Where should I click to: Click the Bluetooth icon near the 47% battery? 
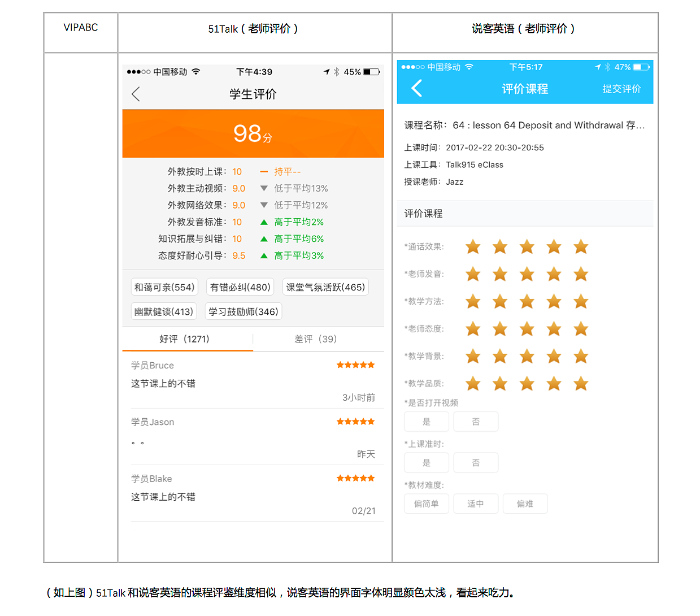tap(607, 67)
